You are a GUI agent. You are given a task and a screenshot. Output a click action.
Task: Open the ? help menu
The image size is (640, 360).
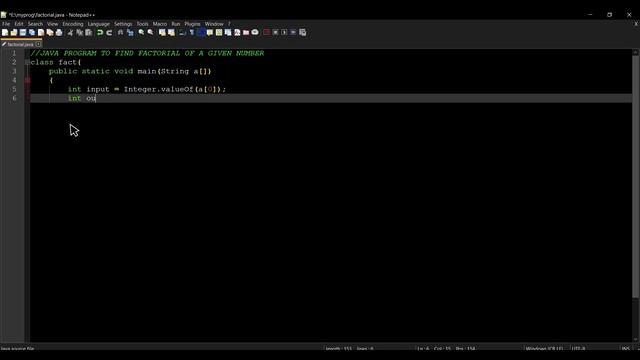click(229, 24)
